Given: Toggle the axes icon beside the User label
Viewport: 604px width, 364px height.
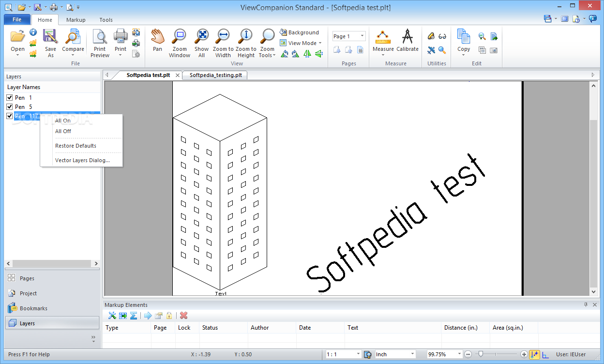Looking at the screenshot, I should [546, 355].
